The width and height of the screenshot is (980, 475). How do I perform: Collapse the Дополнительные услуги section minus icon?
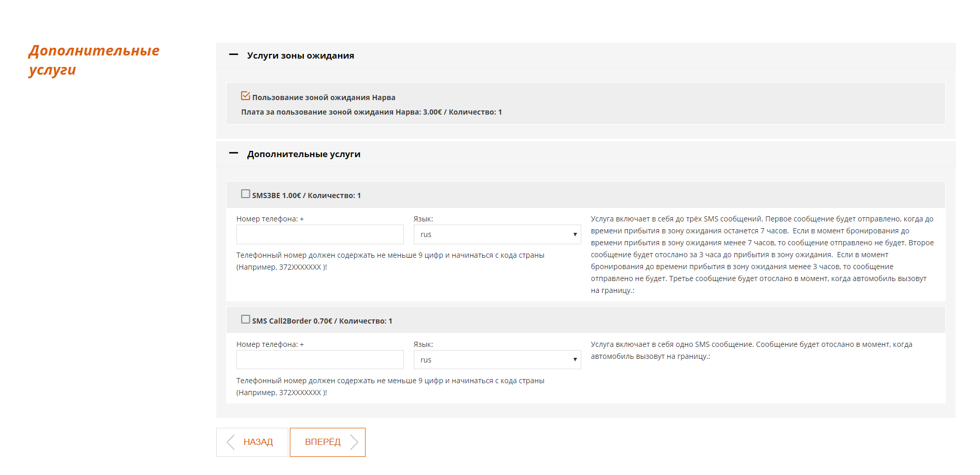pyautogui.click(x=233, y=153)
